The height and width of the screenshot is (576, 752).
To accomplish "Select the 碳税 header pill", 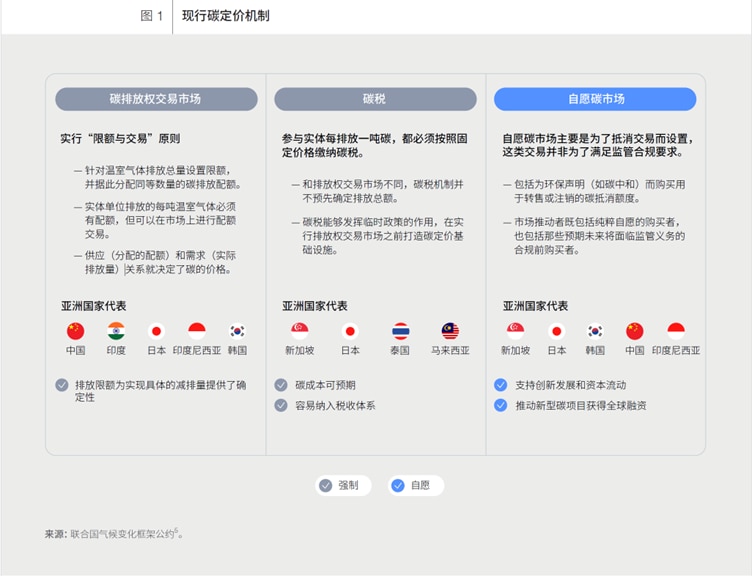I will 375,99.
